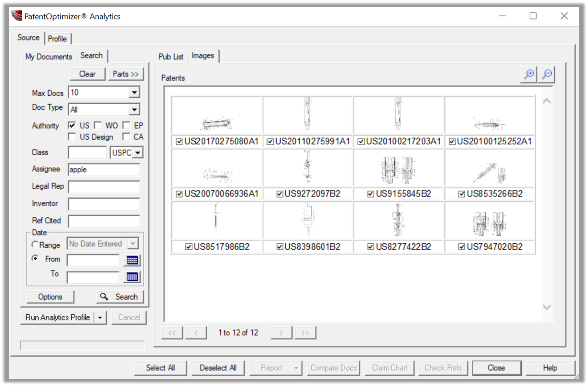This screenshot has width=588, height=386.
Task: Open thumbnail of US9272097B2 drawing
Action: point(308,168)
